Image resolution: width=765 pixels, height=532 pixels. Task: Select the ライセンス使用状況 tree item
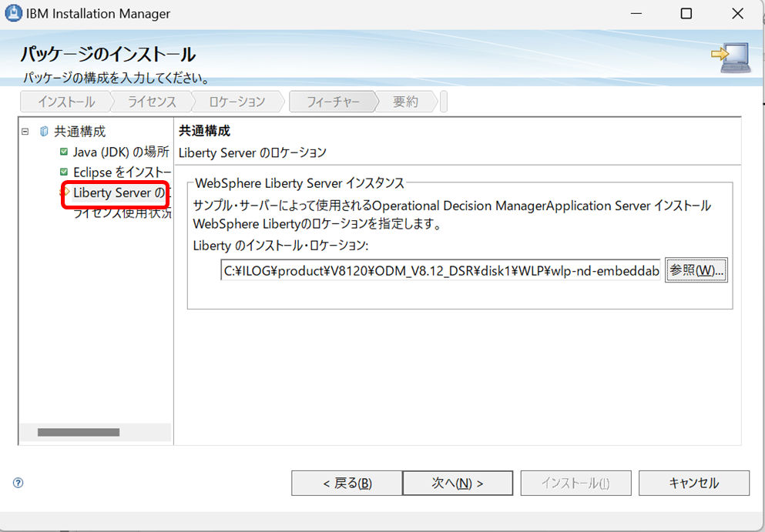click(x=122, y=213)
